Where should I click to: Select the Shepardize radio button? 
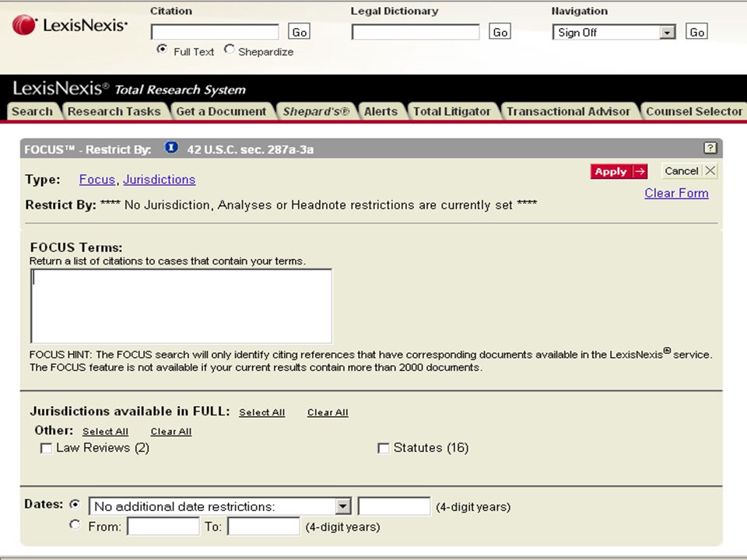(x=229, y=50)
